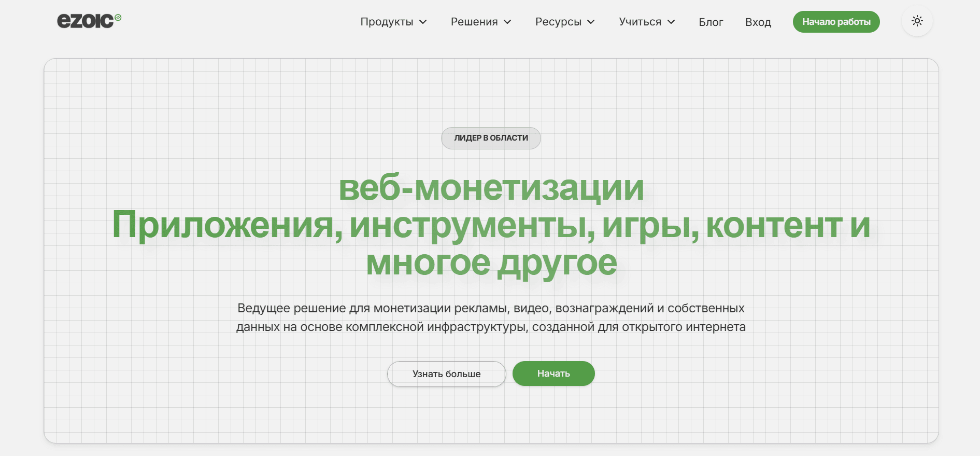This screenshot has width=980, height=456.
Task: Toggle the light/dark theme sun icon
Action: pyautogui.click(x=917, y=21)
